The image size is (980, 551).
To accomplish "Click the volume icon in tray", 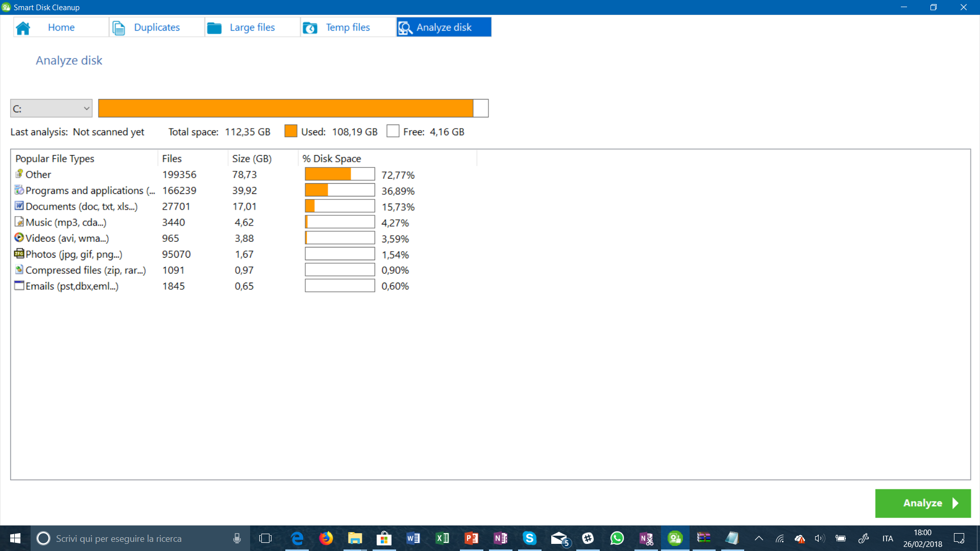I will [820, 538].
